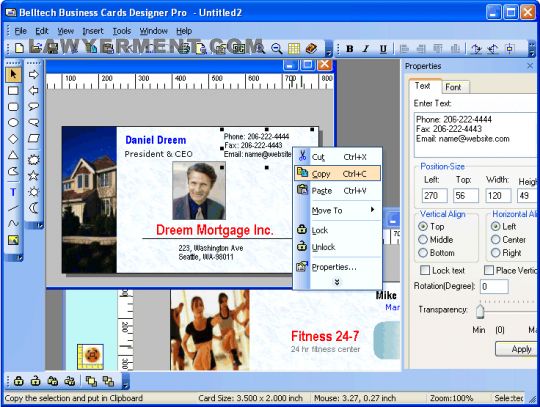Enable the Lock text checkbox
The width and height of the screenshot is (540, 407).
pyautogui.click(x=425, y=270)
